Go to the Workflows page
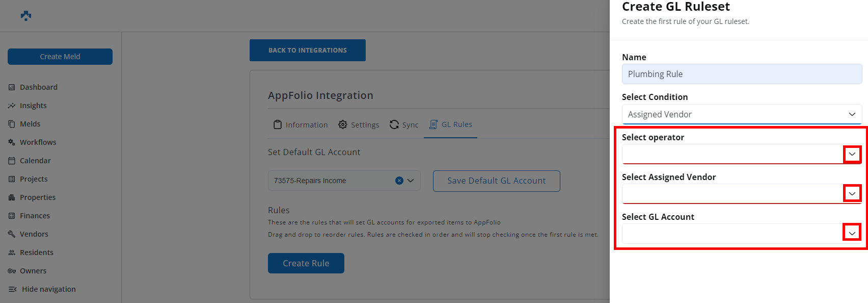This screenshot has height=303, width=868. (x=38, y=142)
